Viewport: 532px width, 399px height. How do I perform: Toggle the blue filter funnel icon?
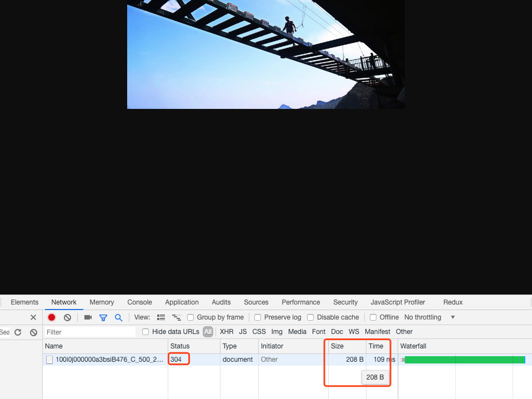103,317
